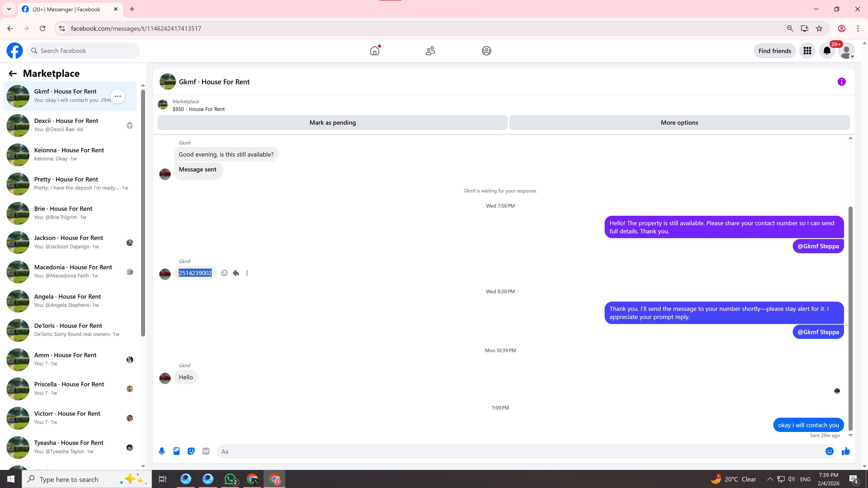Open more actions for phone number message
868x488 pixels.
[247, 273]
